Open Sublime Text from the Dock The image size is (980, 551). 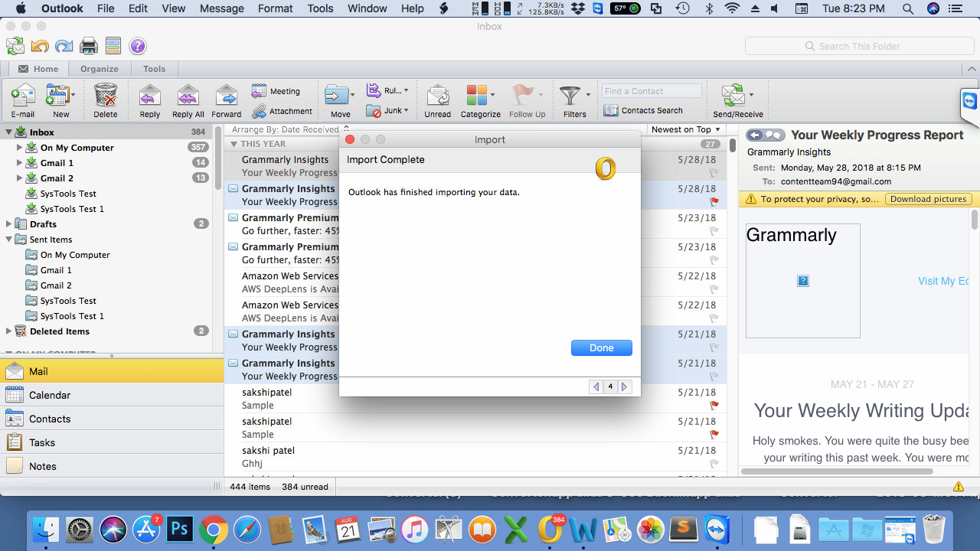(x=684, y=530)
